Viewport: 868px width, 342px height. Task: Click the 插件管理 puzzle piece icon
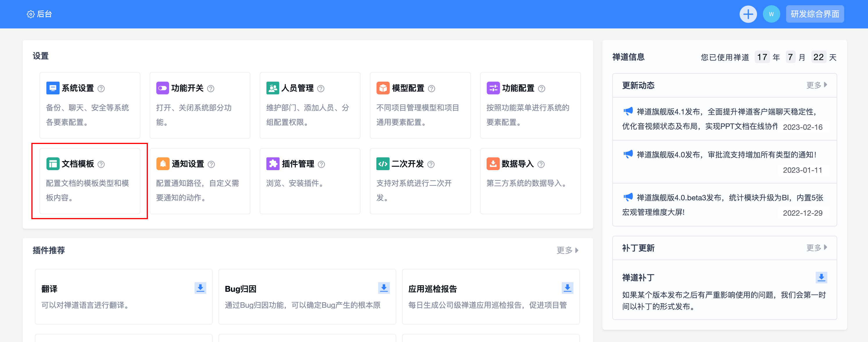pos(272,164)
